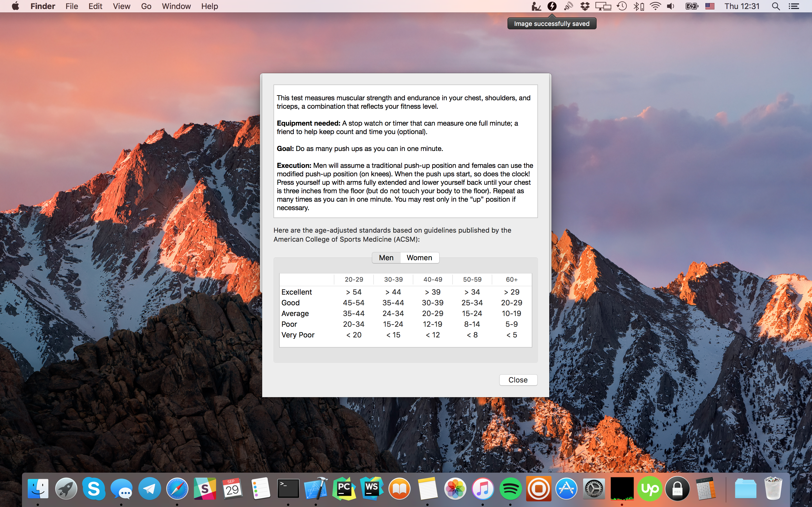Open Telegram in the Dock
This screenshot has width=812, height=507.
point(150,489)
